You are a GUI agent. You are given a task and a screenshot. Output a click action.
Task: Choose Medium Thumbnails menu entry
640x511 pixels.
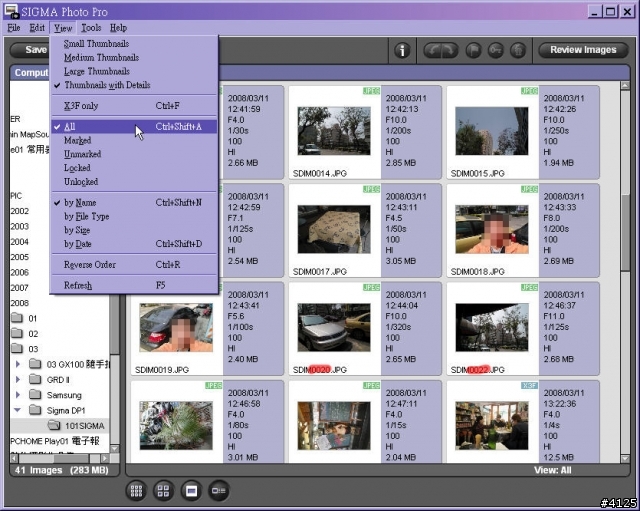pos(133,58)
